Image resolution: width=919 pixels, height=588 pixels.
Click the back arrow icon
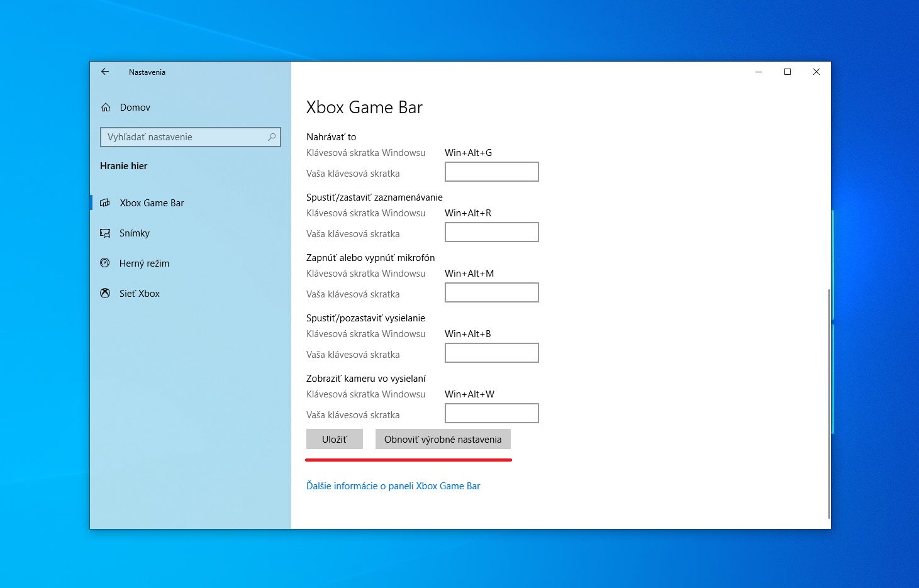105,72
